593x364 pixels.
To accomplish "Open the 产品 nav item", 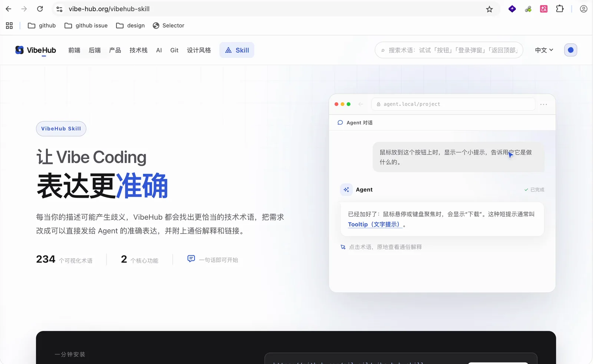I will click(115, 50).
